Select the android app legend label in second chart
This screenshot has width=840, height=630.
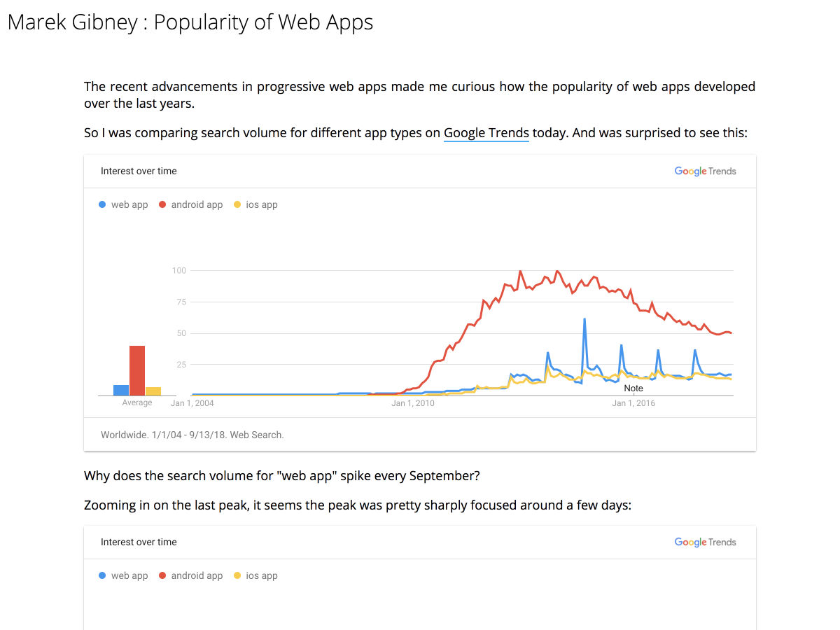pyautogui.click(x=197, y=575)
